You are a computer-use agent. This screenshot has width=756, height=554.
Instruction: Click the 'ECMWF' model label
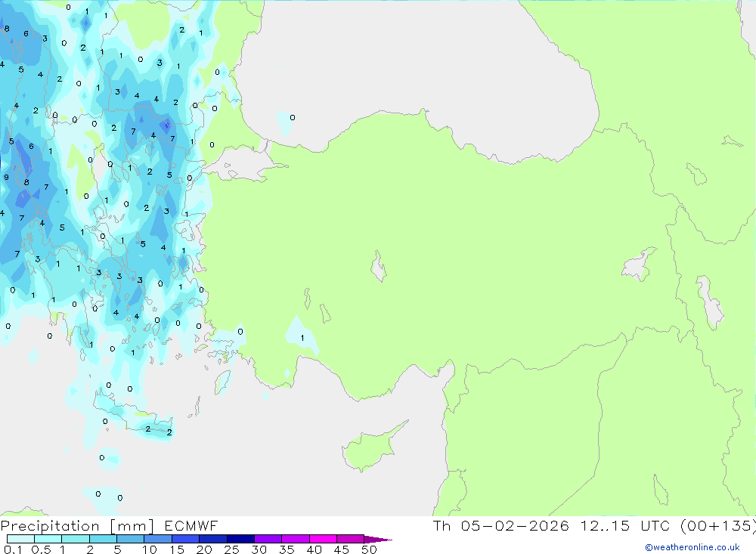click(x=191, y=525)
